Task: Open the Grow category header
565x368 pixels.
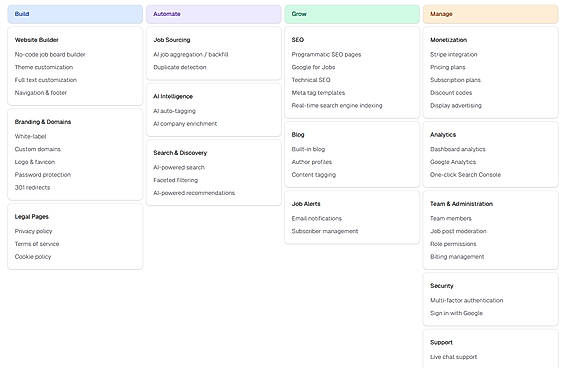Action: coord(352,14)
